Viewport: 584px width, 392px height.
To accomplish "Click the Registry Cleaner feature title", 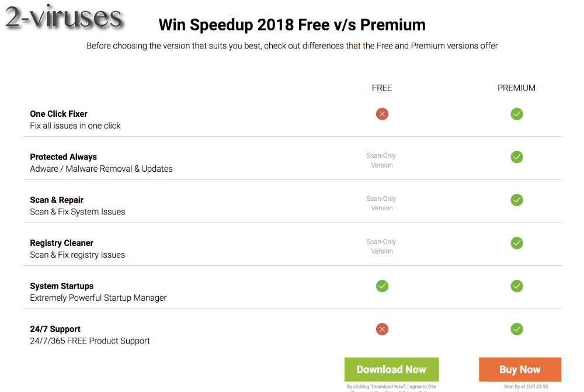I will [61, 243].
